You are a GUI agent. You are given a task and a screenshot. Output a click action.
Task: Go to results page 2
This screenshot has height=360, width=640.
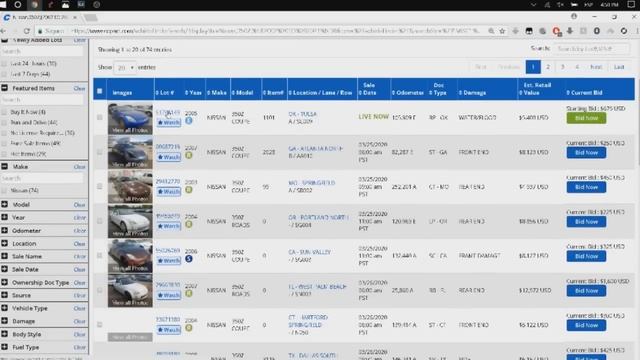pos(548,67)
